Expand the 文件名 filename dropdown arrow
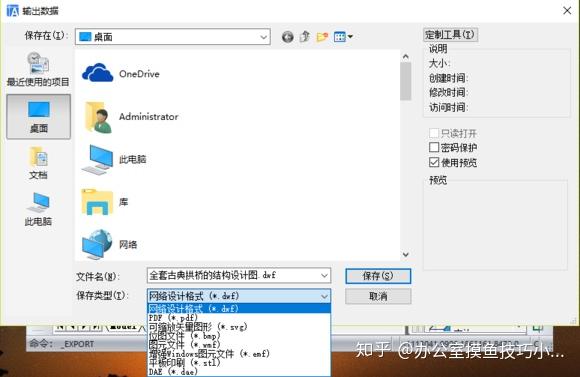 click(x=324, y=276)
